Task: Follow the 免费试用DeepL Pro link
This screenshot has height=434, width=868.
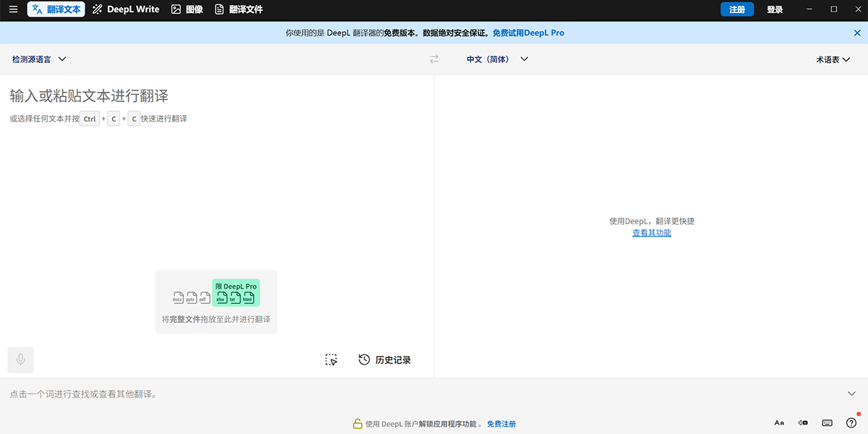Action: (528, 33)
